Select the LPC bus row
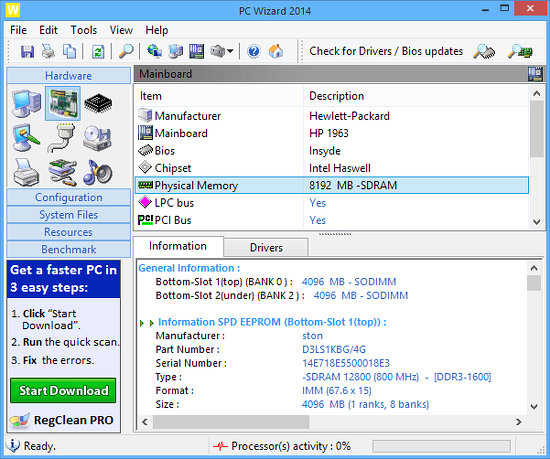 point(331,203)
